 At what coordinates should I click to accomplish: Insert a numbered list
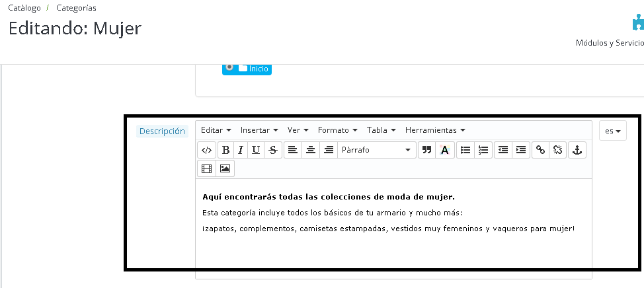[483, 150]
